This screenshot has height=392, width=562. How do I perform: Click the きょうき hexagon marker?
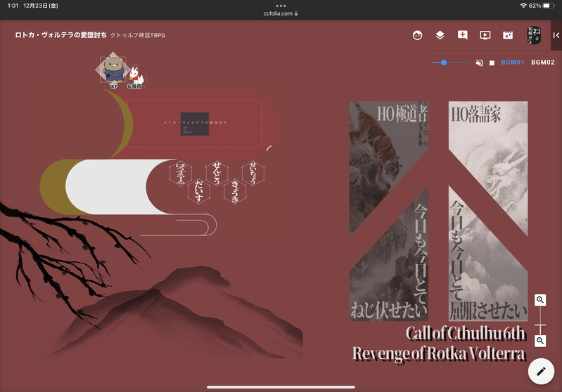pos(235,191)
